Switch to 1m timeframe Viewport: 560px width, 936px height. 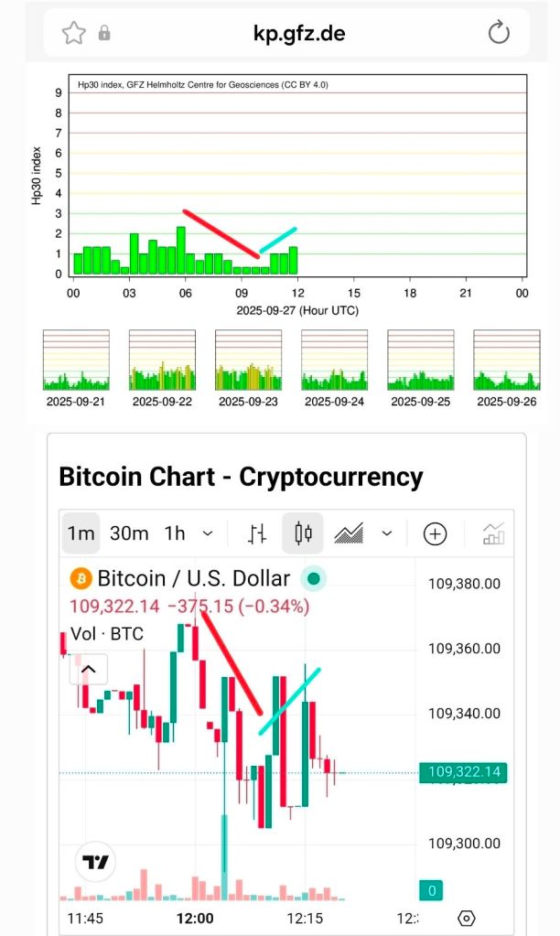coord(81,533)
